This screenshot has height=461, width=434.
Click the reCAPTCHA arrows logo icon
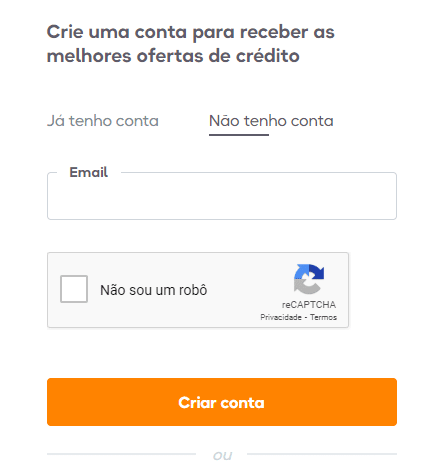pos(309,279)
